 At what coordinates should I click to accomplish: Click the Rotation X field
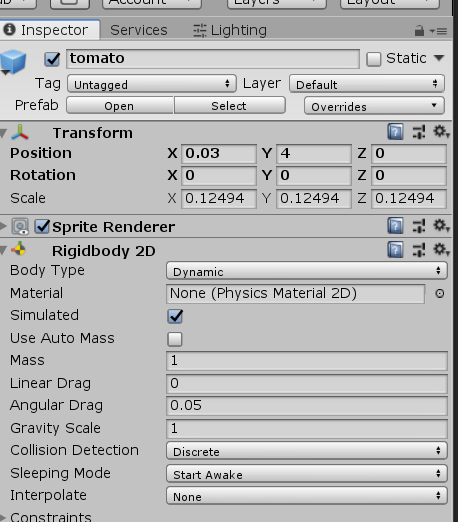(219, 176)
